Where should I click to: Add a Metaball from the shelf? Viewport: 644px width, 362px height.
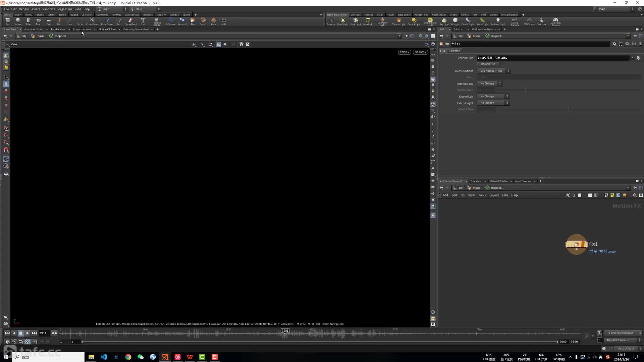click(x=182, y=21)
